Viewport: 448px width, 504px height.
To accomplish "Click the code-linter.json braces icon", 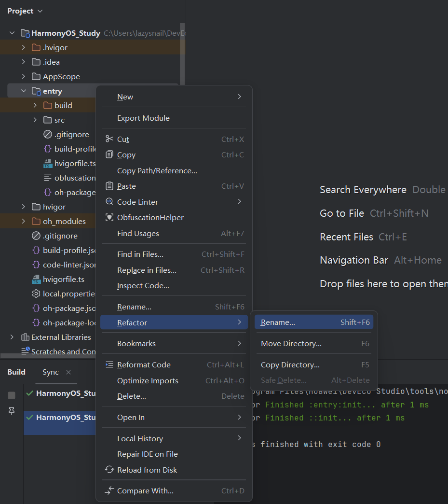I will click(36, 265).
